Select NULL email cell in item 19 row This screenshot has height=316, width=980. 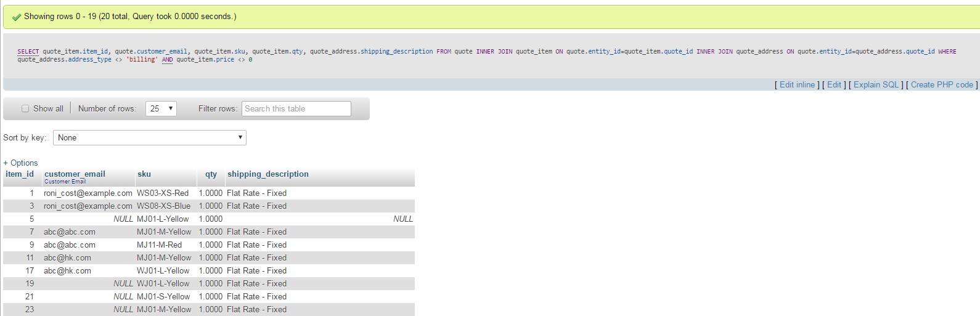123,284
